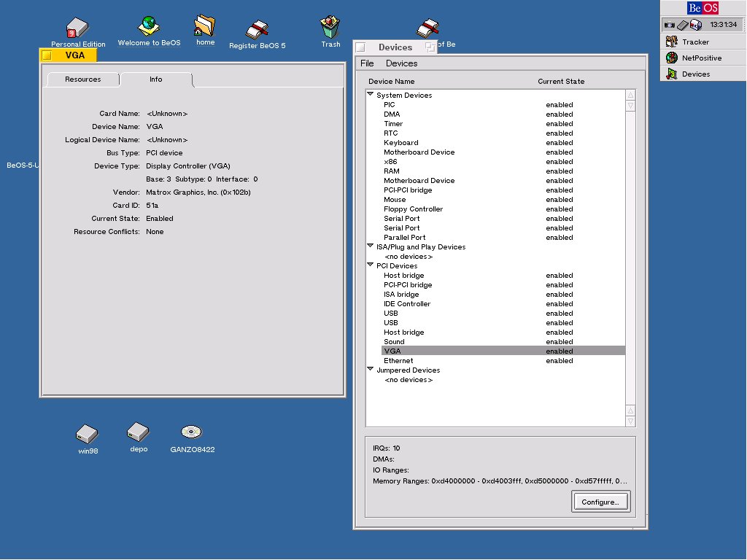This screenshot has width=747, height=560.
Task: Click the Configure... button
Action: (x=600, y=502)
